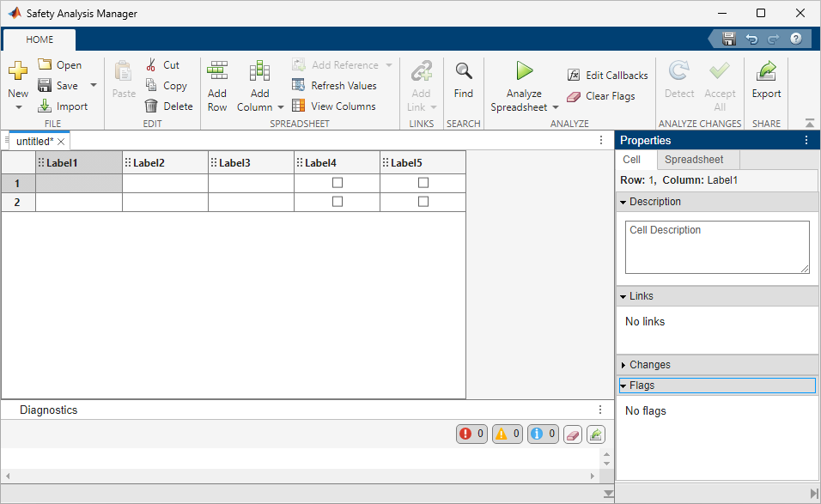Screen dimensions: 821x504
Task: Click the View Columns icon
Action: coord(299,106)
